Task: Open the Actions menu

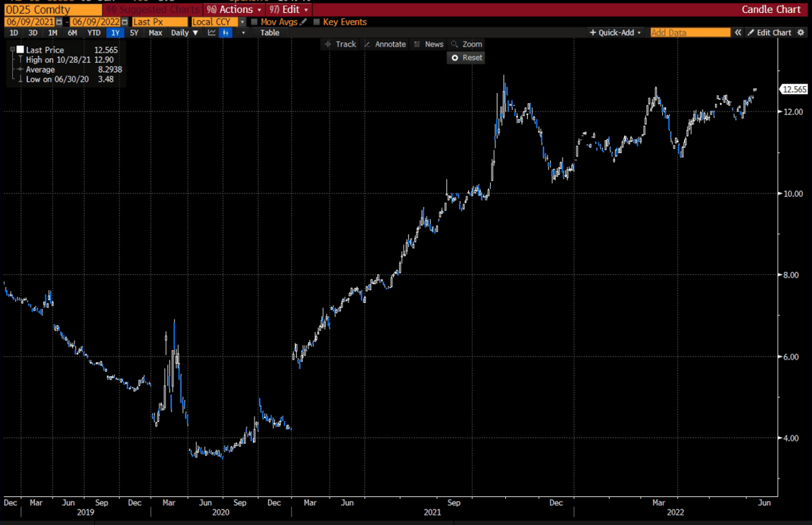Action: pyautogui.click(x=234, y=10)
